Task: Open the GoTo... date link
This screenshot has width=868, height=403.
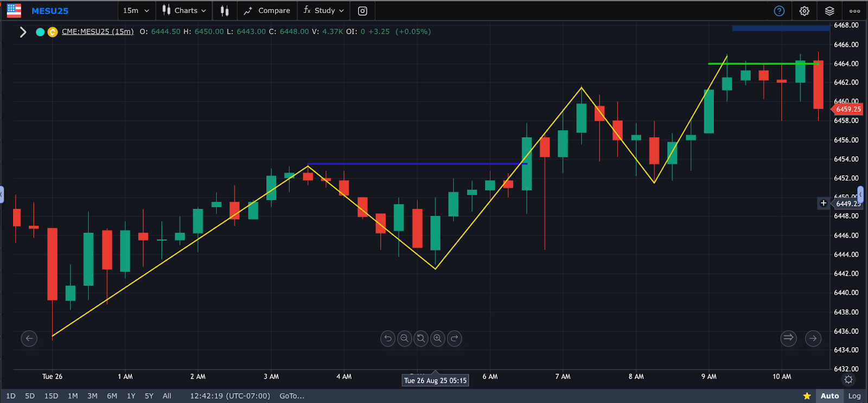Action: click(x=292, y=396)
